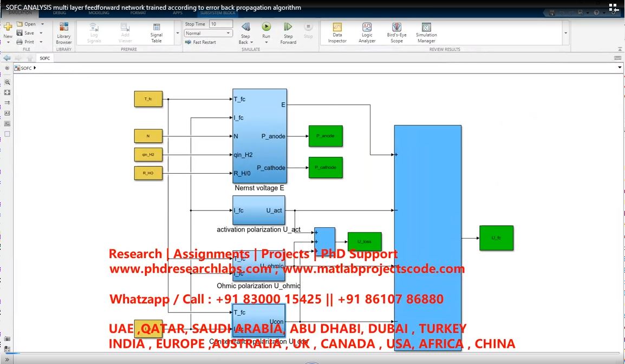Switch to the Subsystem Block ribbon tab
The height and width of the screenshot is (364, 625).
coord(218,13)
